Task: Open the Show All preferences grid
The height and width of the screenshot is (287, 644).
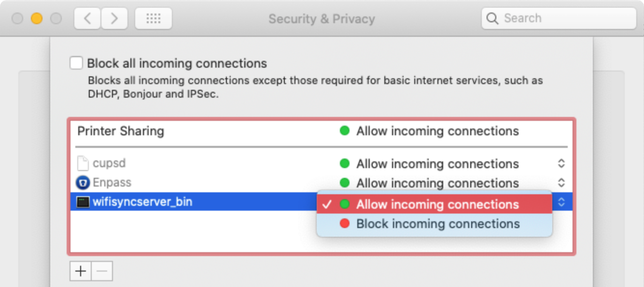Action: [154, 18]
